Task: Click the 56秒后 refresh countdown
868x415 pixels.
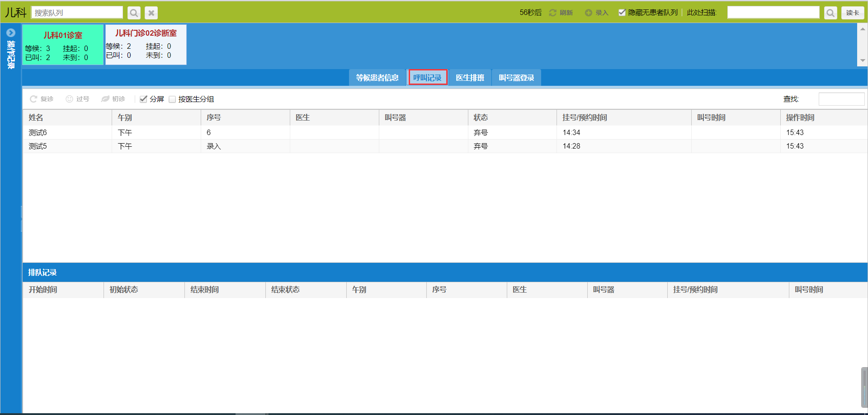Action: [x=531, y=13]
